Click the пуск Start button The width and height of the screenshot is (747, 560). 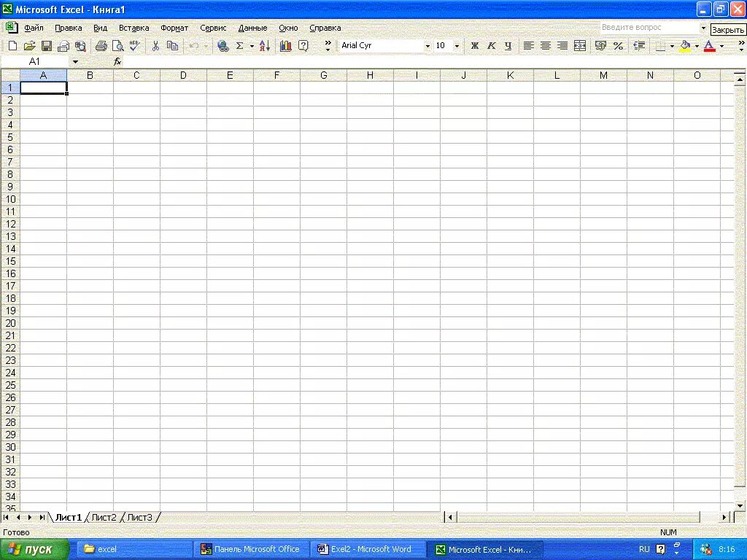pyautogui.click(x=34, y=549)
